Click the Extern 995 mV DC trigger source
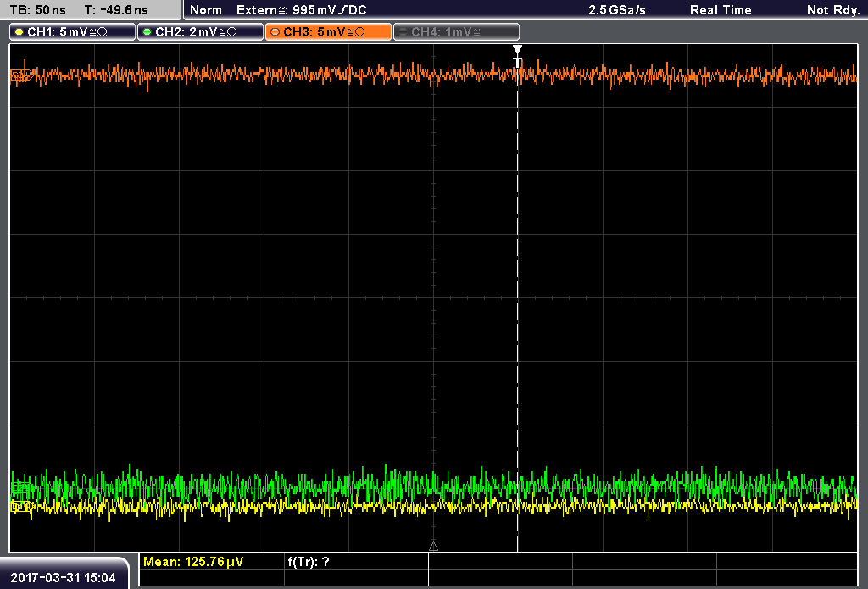 pos(302,10)
